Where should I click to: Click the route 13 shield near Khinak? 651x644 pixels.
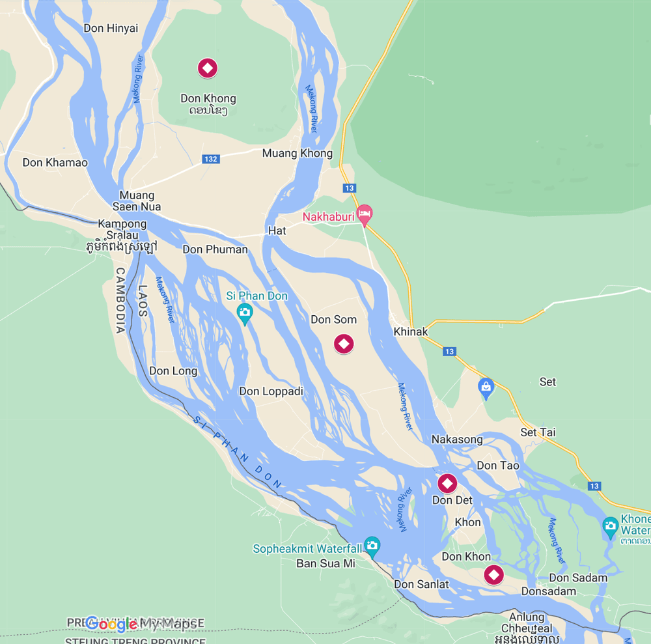click(449, 352)
